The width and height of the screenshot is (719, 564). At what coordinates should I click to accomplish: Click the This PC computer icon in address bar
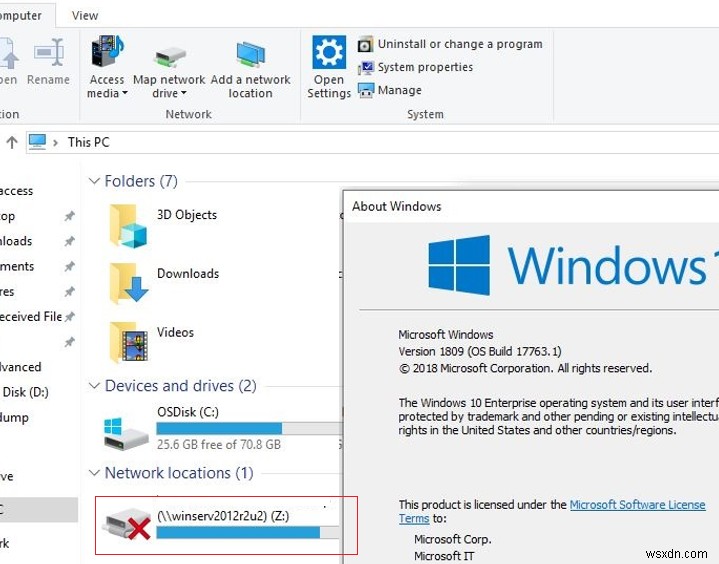click(x=37, y=142)
